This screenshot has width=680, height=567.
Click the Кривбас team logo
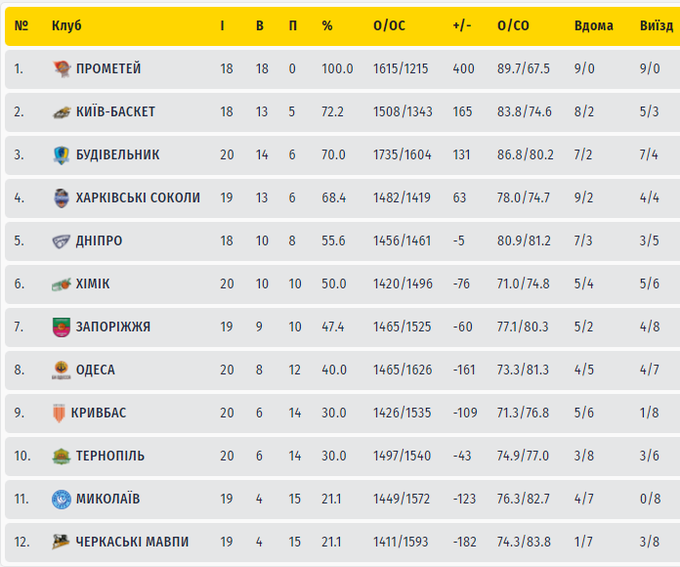click(61, 413)
